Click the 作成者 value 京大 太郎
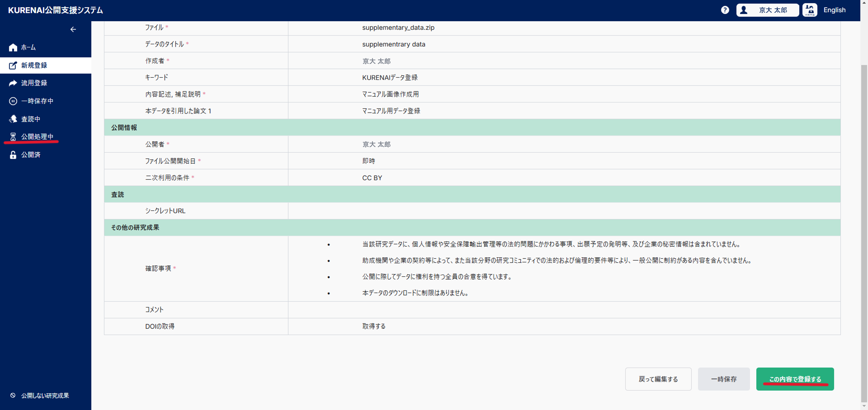 point(376,61)
